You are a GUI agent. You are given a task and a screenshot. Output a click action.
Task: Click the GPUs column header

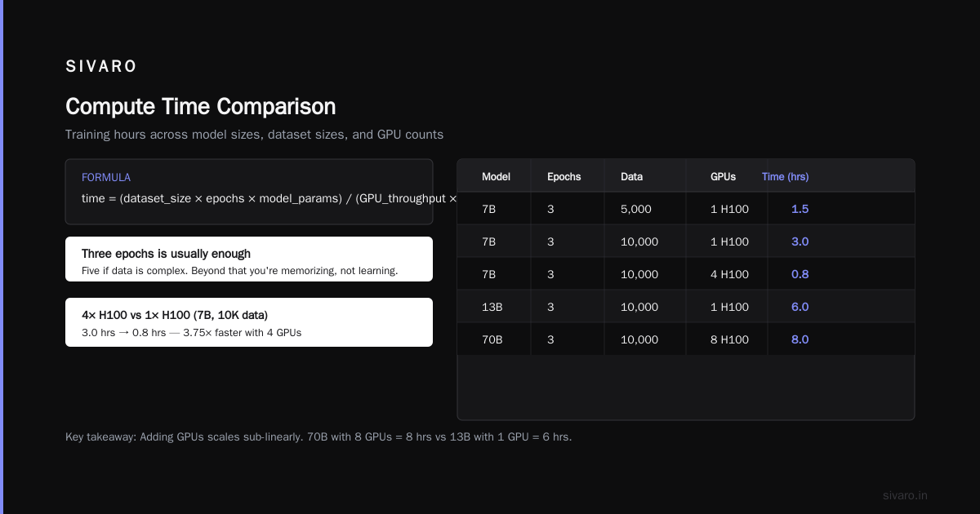723,176
